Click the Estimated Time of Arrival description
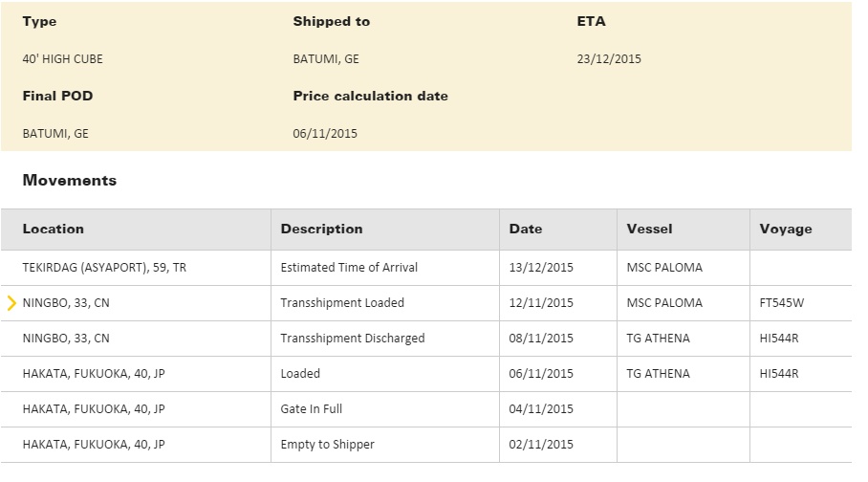Viewport: 868px width, 482px height. 349,268
